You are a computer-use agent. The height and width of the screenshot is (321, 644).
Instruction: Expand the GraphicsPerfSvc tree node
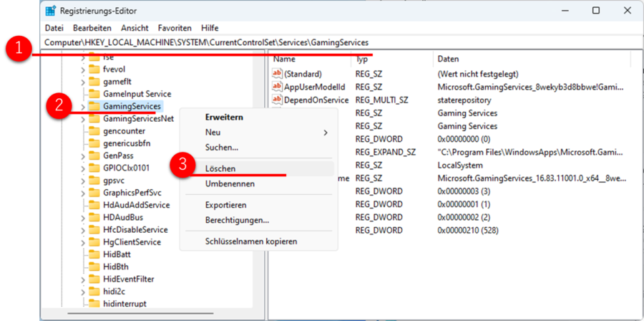pos(83,193)
